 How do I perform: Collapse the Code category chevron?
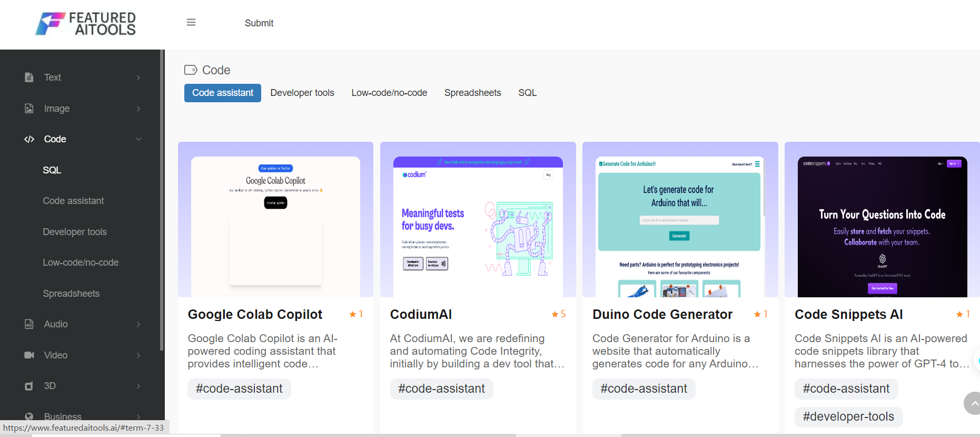tap(138, 139)
